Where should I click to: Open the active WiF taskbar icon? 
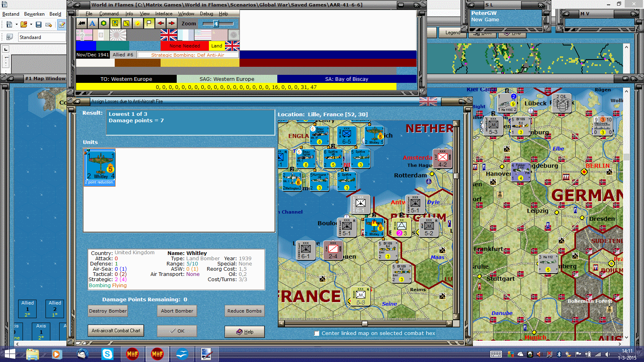pyautogui.click(x=157, y=354)
